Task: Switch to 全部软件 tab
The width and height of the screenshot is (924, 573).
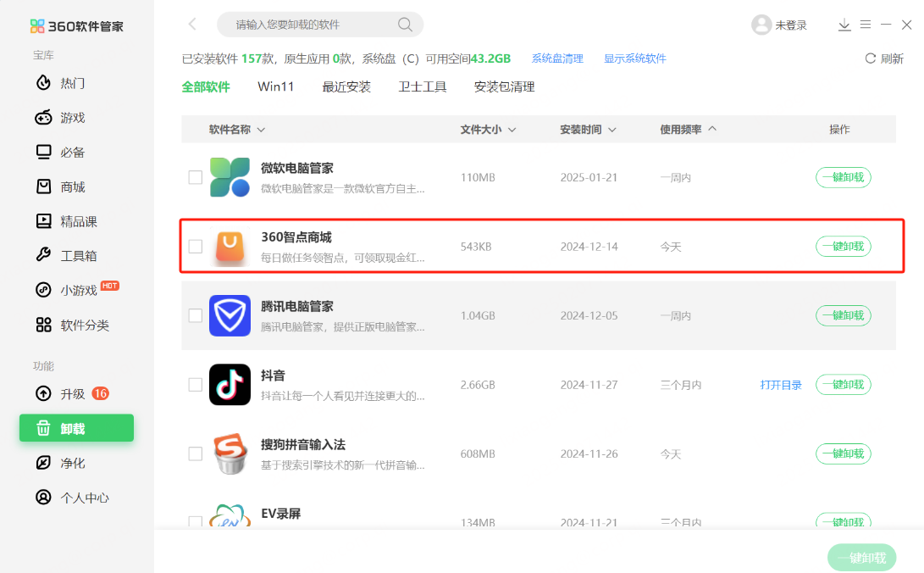Action: tap(206, 86)
